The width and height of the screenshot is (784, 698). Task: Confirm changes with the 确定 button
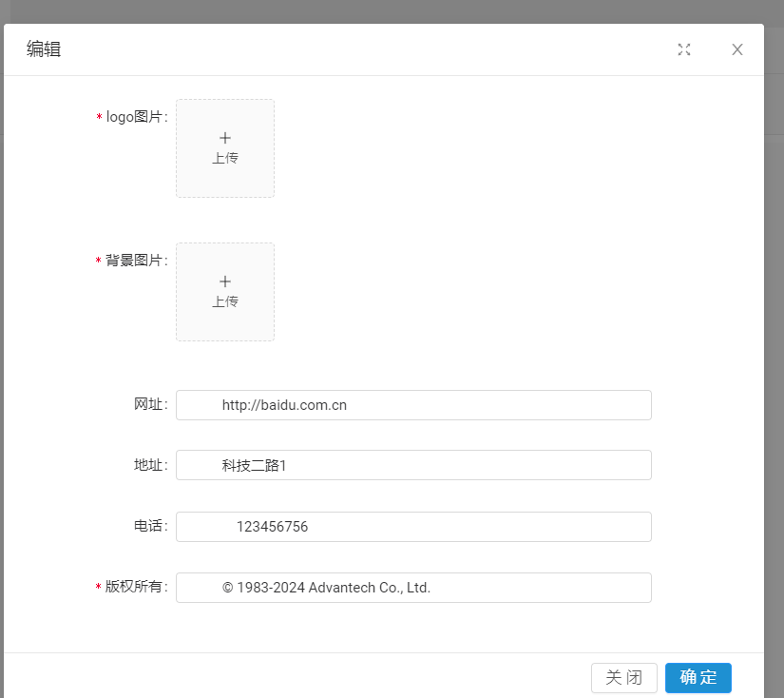pos(698,677)
